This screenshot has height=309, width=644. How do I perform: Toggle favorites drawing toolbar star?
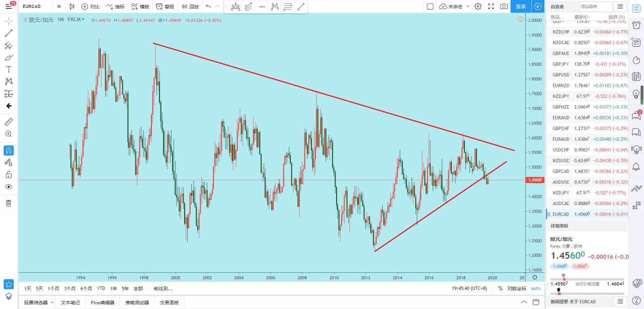[x=9, y=284]
